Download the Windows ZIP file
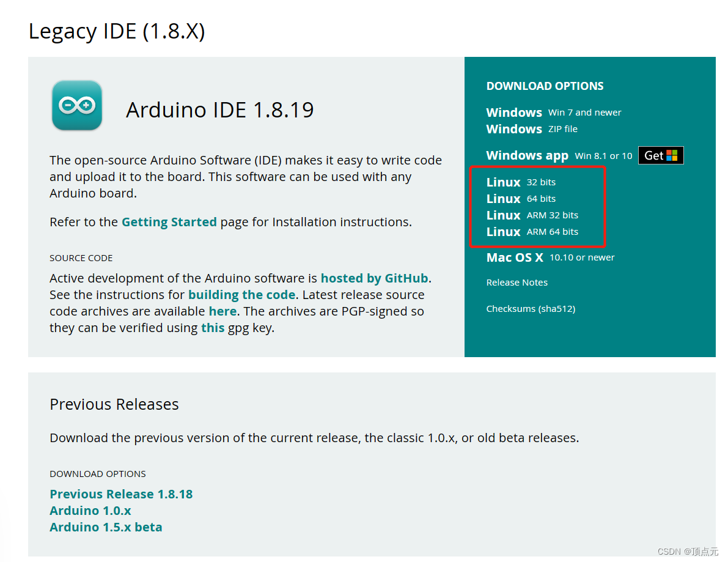728x562 pixels. tap(532, 129)
